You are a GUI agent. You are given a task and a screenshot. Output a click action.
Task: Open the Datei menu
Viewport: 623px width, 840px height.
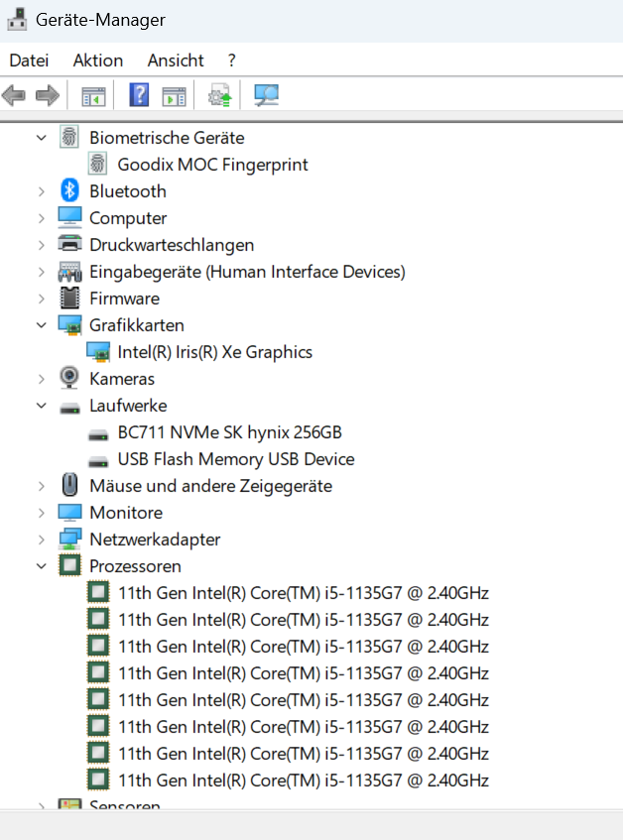click(x=29, y=60)
